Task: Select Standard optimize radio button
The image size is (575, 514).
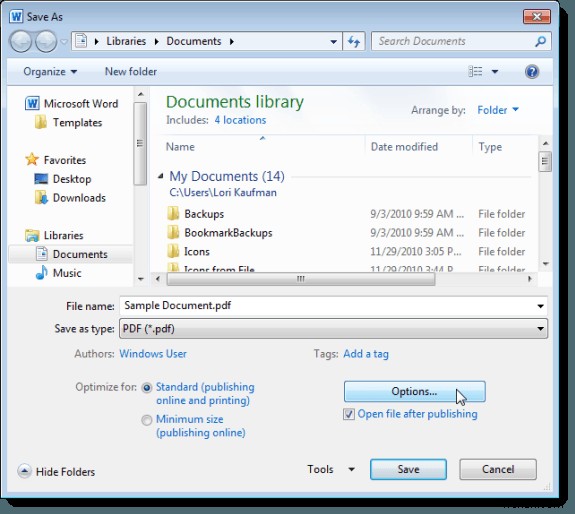Action: 147,388
